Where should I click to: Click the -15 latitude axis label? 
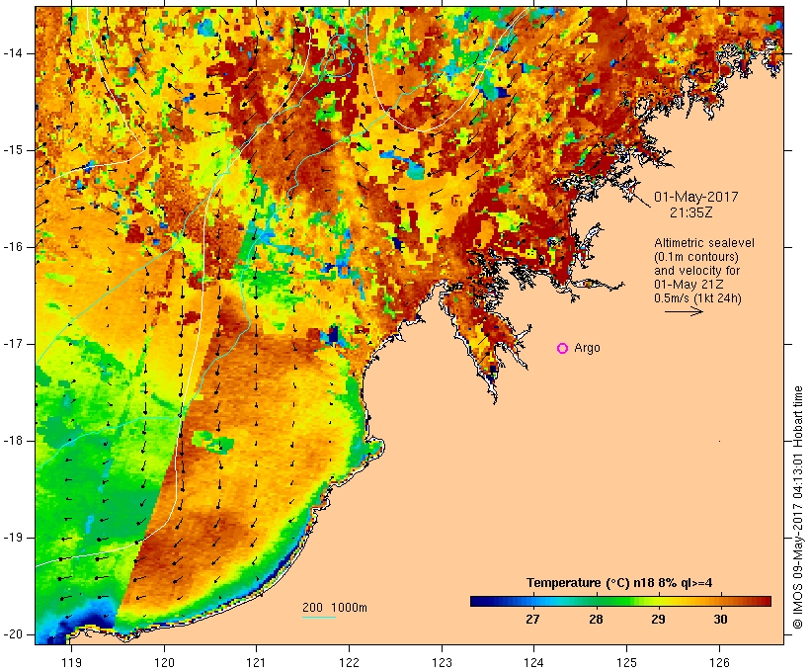point(12,150)
